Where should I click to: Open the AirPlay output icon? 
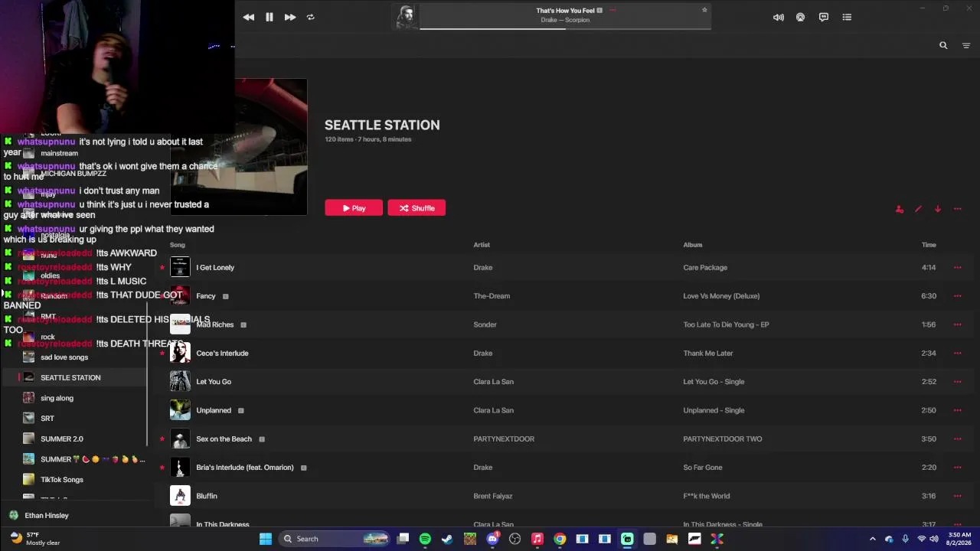pos(801,17)
